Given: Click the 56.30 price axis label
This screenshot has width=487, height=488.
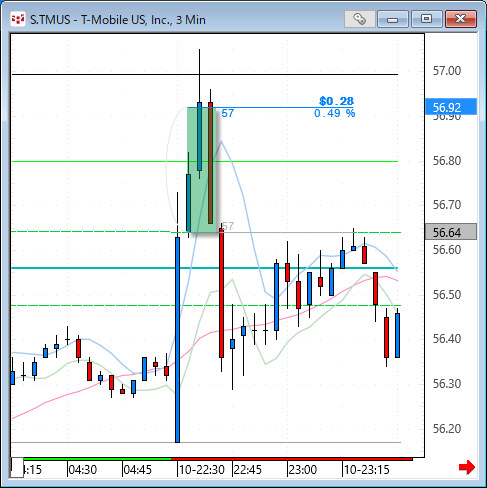Looking at the screenshot, I should (447, 384).
